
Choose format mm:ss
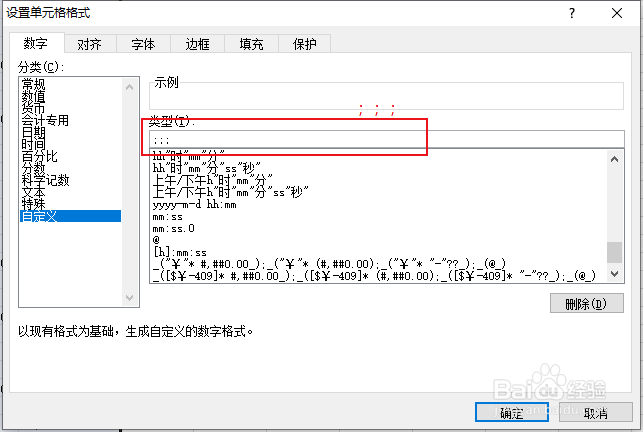pyautogui.click(x=379, y=216)
